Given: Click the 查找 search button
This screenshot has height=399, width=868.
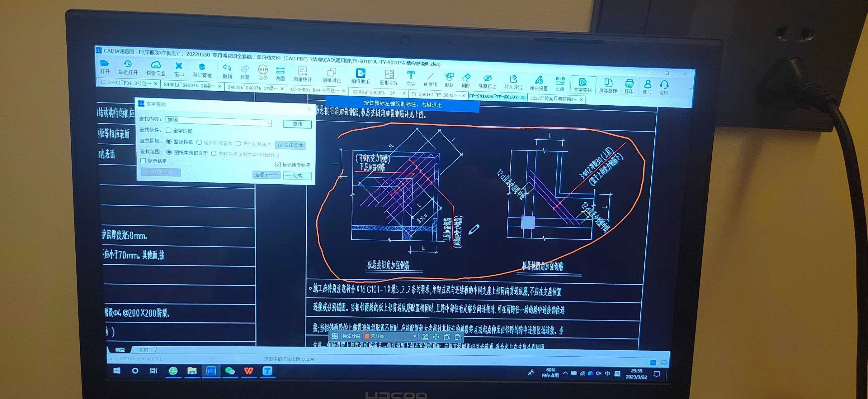Looking at the screenshot, I should (297, 124).
